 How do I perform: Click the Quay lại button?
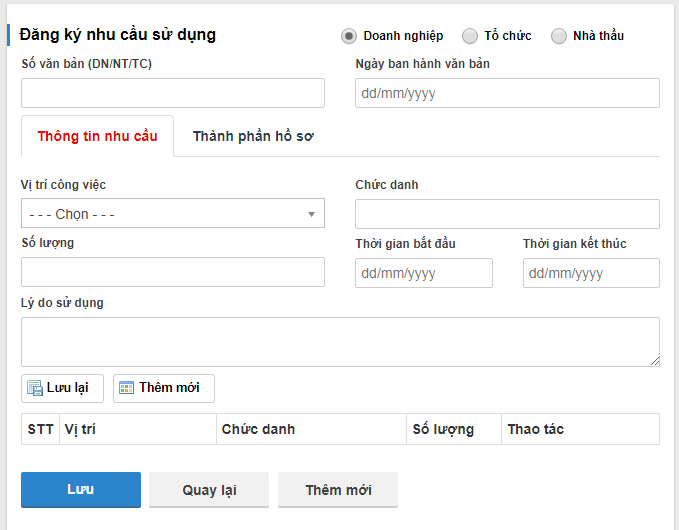tap(209, 490)
